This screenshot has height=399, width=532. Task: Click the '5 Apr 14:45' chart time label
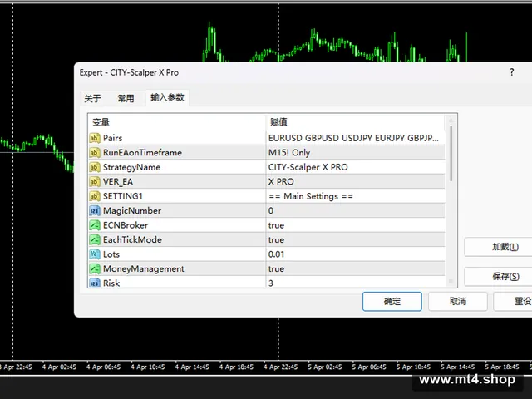[x=457, y=367]
